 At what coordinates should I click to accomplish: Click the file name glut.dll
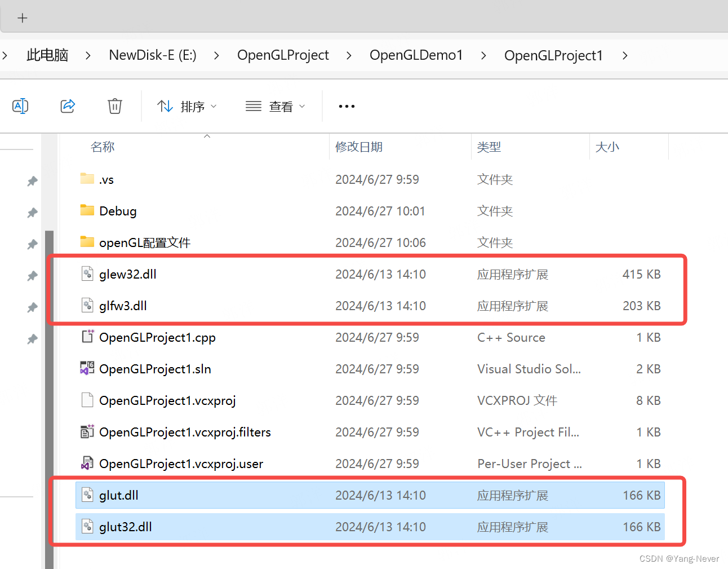(119, 495)
